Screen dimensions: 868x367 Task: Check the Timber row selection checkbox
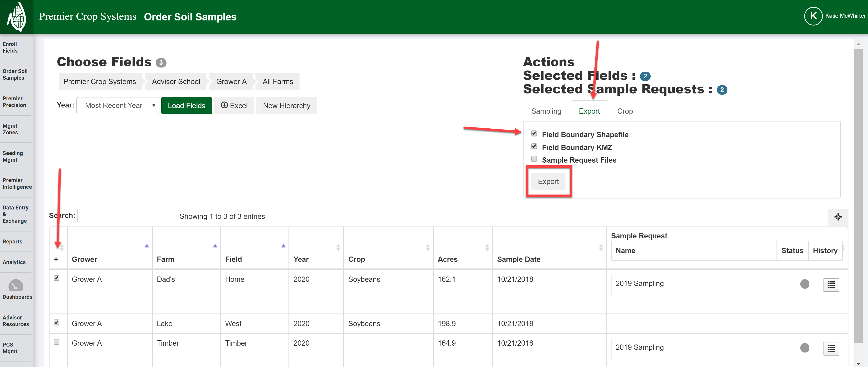[57, 342]
